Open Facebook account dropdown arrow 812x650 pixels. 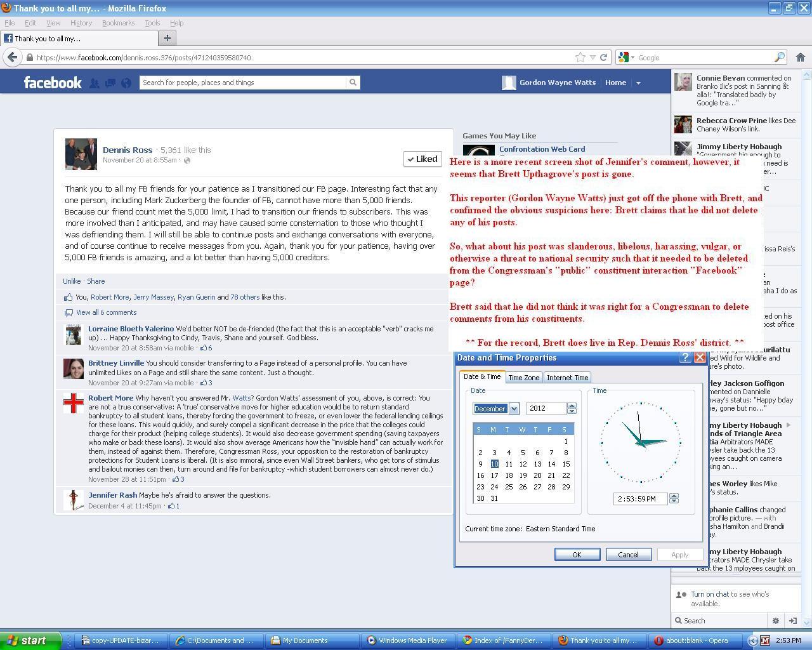point(638,83)
